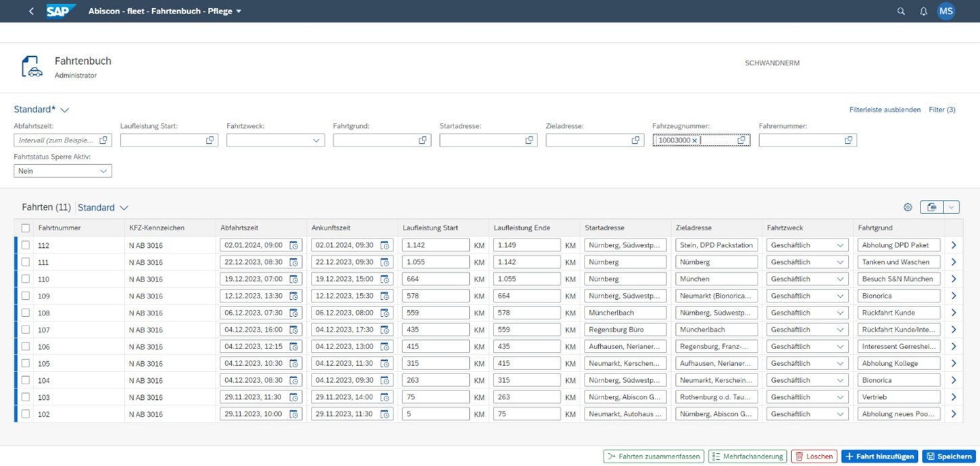This screenshot has width=980, height=466.
Task: Click Filterleiste ausblenden link
Action: 885,109
